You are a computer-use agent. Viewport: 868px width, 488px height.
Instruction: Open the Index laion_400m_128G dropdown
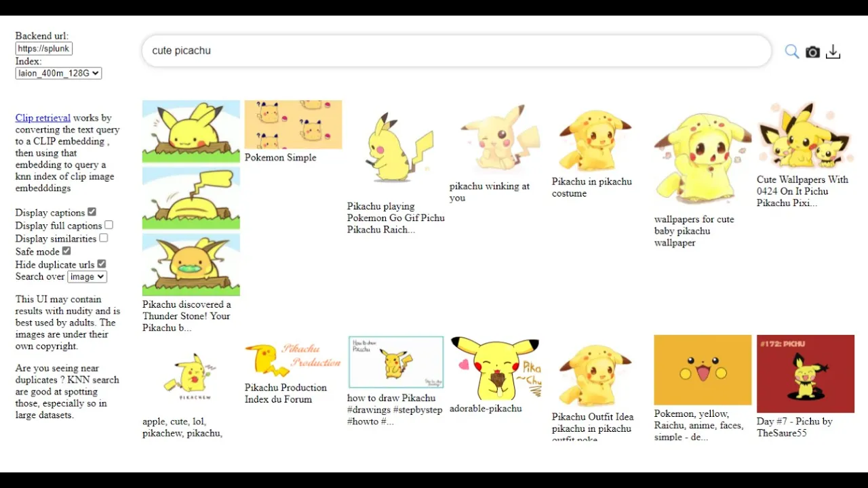point(58,73)
